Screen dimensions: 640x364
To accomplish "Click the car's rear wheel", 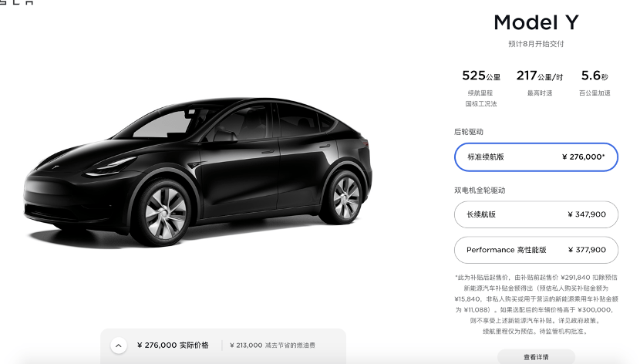I will 345,197.
